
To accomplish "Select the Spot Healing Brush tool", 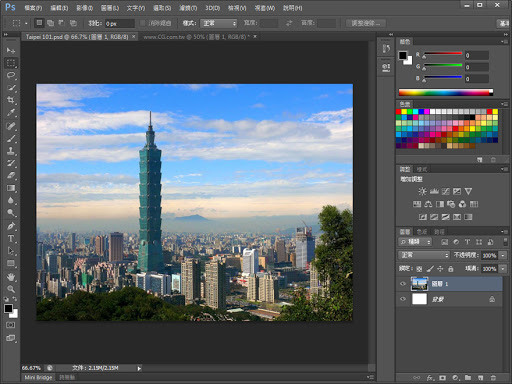I will coord(11,126).
